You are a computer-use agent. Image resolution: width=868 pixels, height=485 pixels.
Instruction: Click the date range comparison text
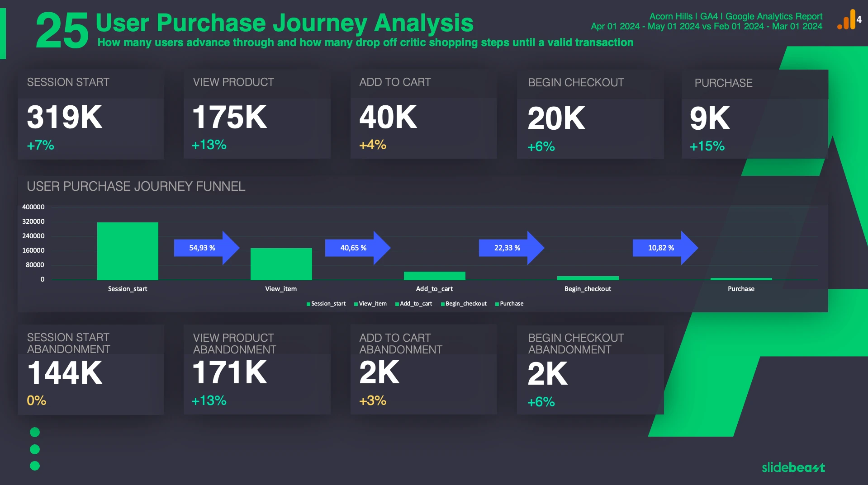click(x=707, y=26)
